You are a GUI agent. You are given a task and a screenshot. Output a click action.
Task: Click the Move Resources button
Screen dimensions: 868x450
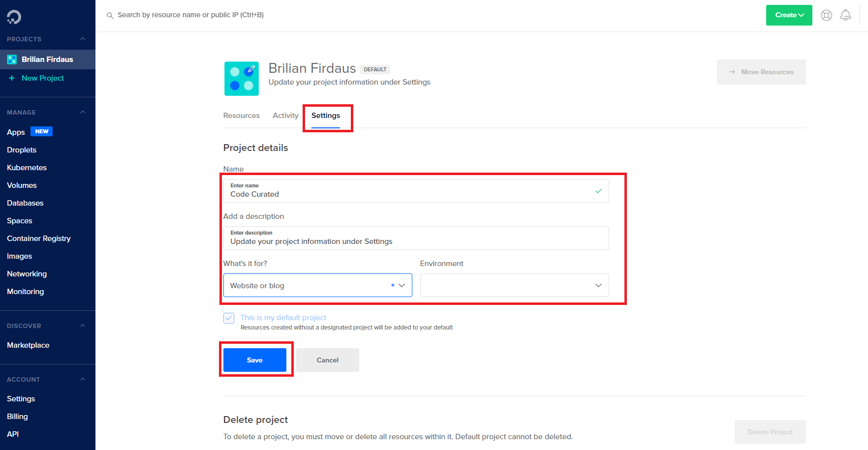pos(761,72)
